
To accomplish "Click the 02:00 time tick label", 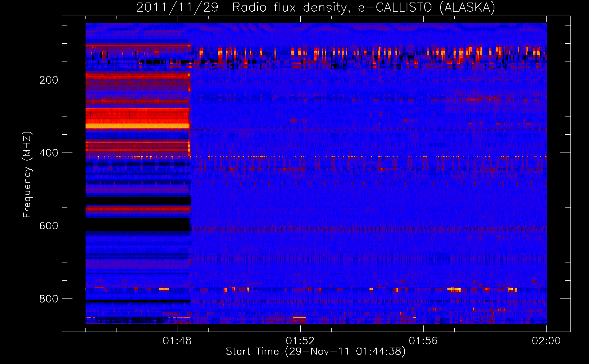I will pos(546,341).
